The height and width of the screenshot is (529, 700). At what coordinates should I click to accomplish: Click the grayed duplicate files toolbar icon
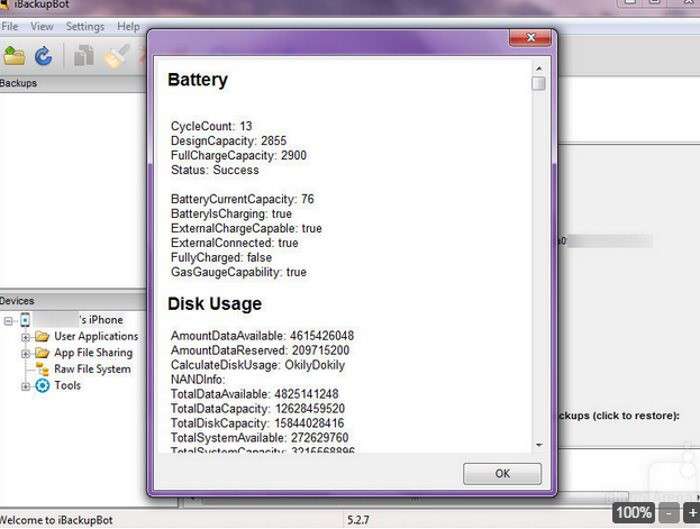pyautogui.click(x=84, y=56)
